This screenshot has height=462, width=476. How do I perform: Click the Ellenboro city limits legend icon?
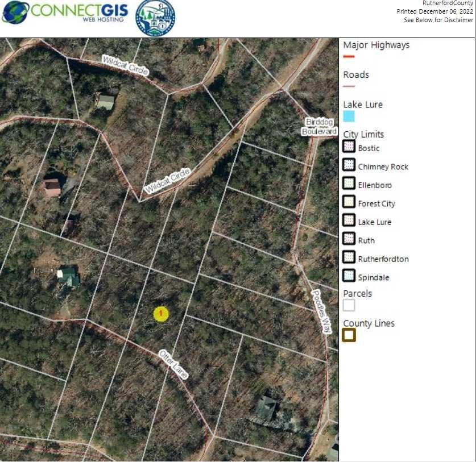tap(349, 185)
